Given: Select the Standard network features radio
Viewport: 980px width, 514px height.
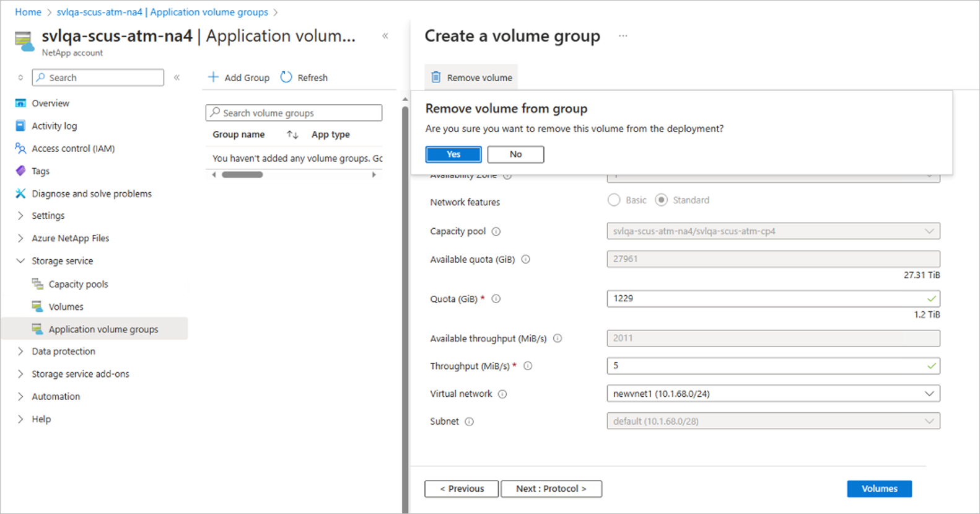Looking at the screenshot, I should (661, 200).
